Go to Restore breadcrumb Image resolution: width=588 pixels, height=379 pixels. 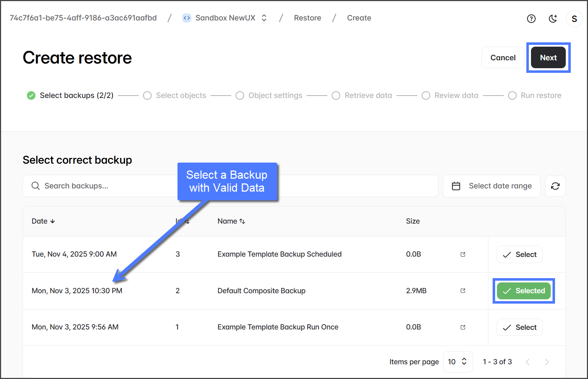coord(307,18)
